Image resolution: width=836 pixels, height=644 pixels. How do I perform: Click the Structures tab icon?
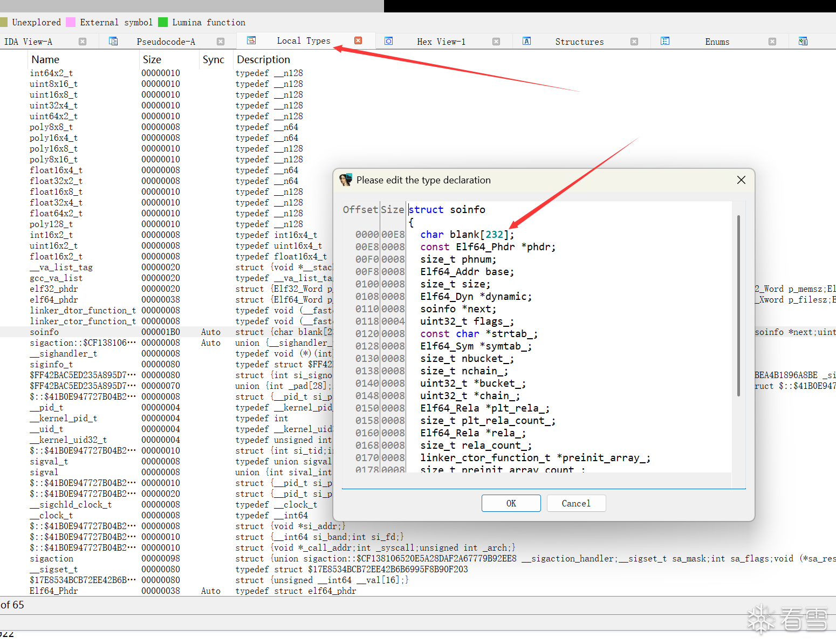[x=527, y=41]
